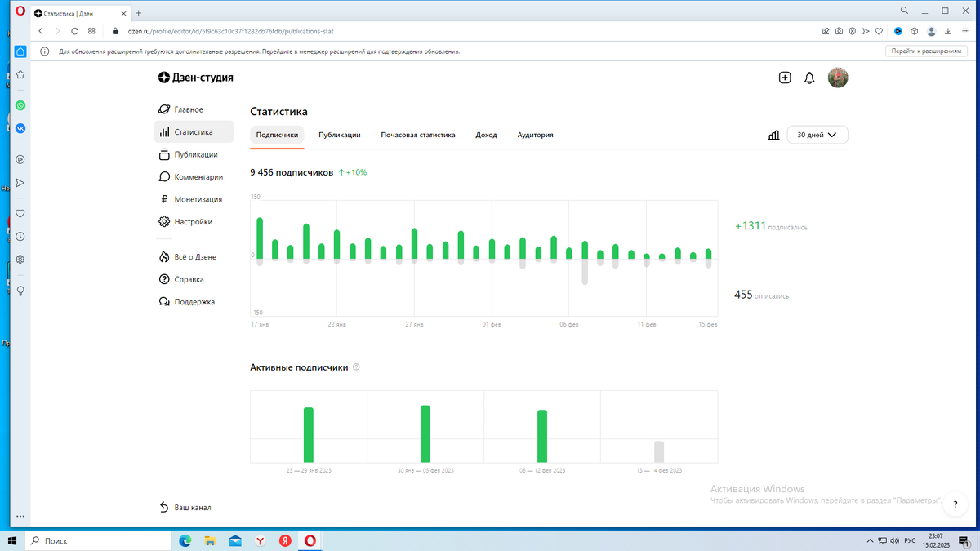Expand the 30 дней period dropdown
980x551 pixels.
tap(817, 135)
